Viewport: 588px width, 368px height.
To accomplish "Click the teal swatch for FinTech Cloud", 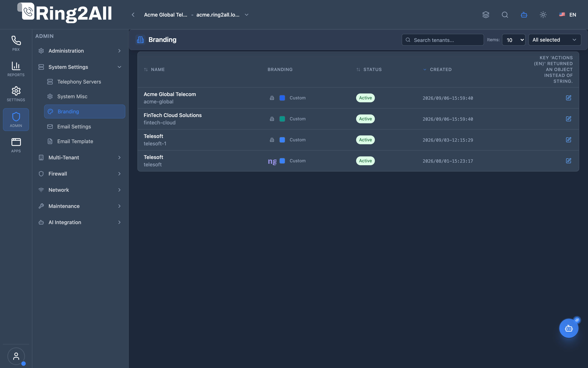I will [282, 119].
